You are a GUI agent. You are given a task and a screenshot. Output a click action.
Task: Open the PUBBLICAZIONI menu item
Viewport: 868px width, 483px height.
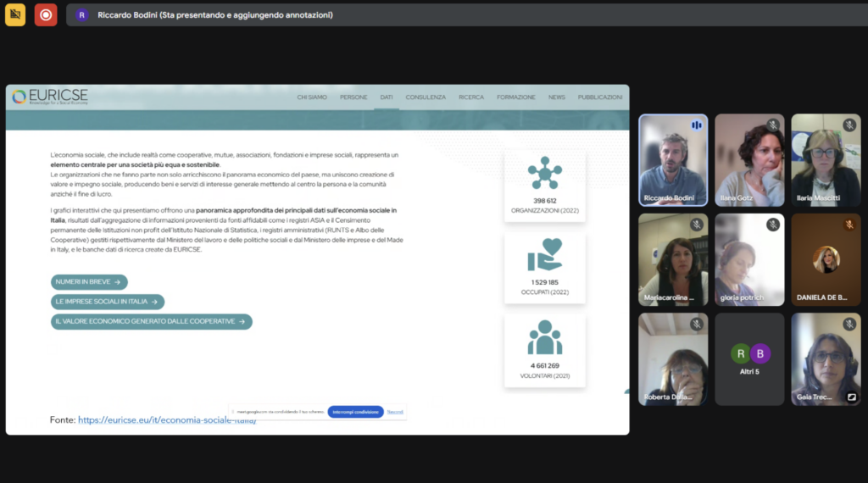tap(599, 97)
